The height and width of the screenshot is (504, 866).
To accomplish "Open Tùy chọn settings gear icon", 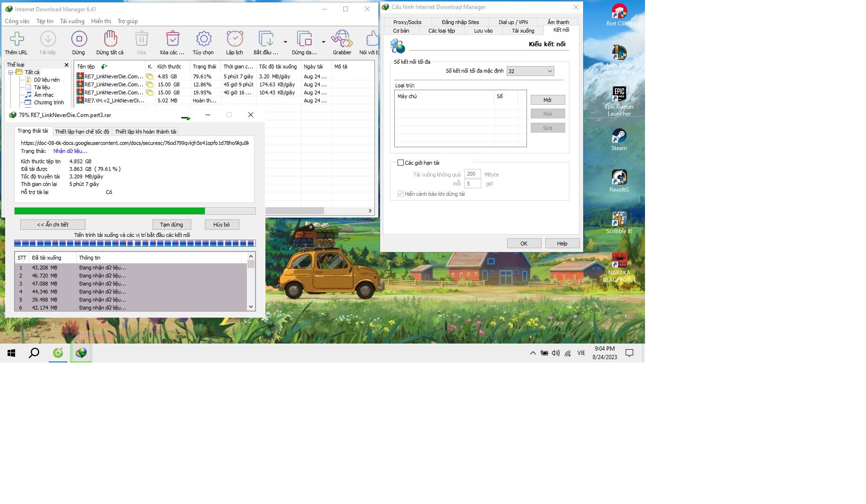I will [204, 39].
